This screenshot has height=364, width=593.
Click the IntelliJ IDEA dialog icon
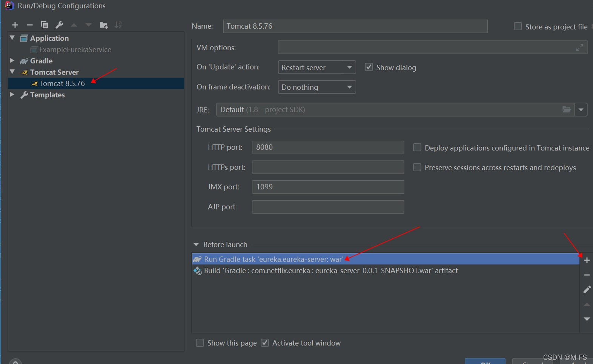9,5
